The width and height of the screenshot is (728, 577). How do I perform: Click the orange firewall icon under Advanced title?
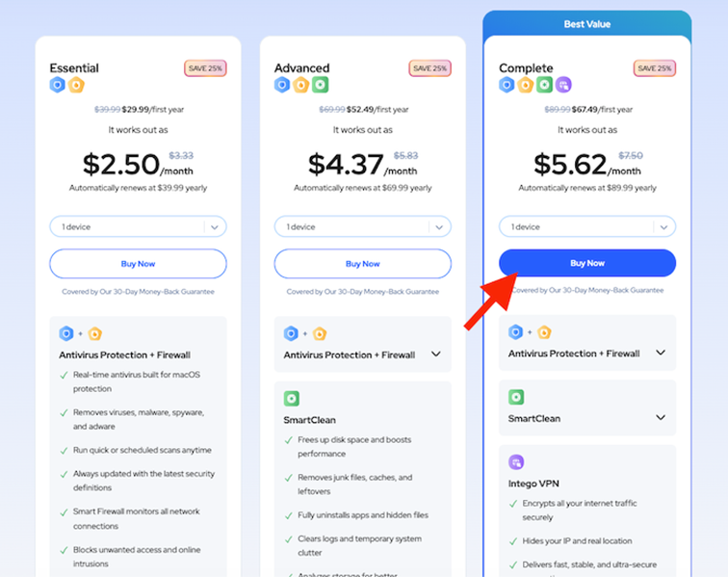[300, 85]
